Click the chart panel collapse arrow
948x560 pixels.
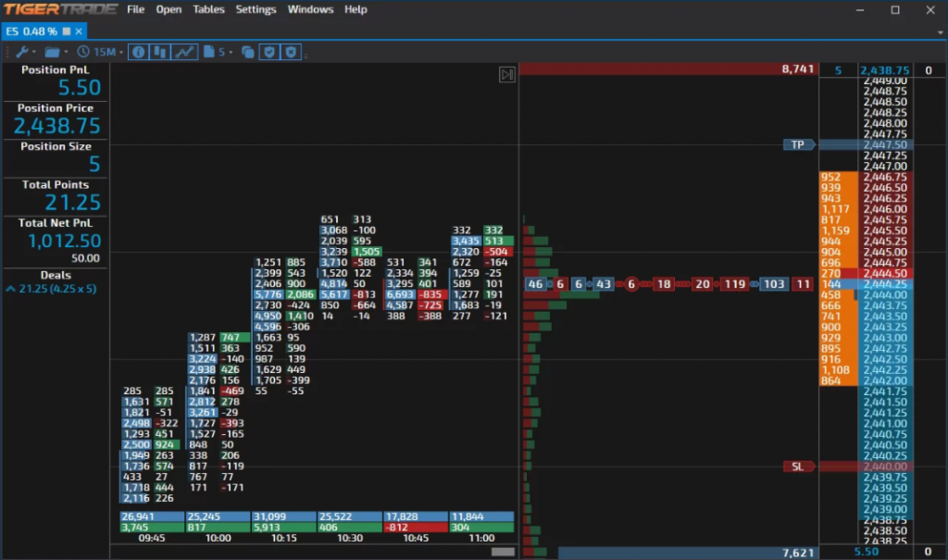pos(507,75)
